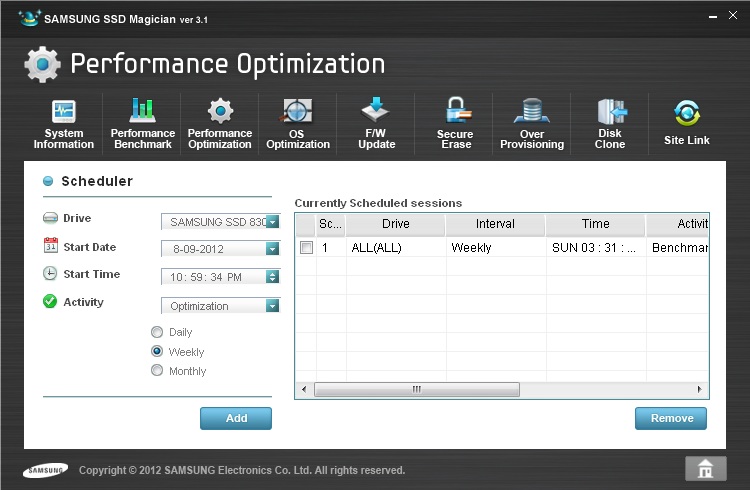
Task: Open Over Provisioning settings
Action: click(x=532, y=123)
